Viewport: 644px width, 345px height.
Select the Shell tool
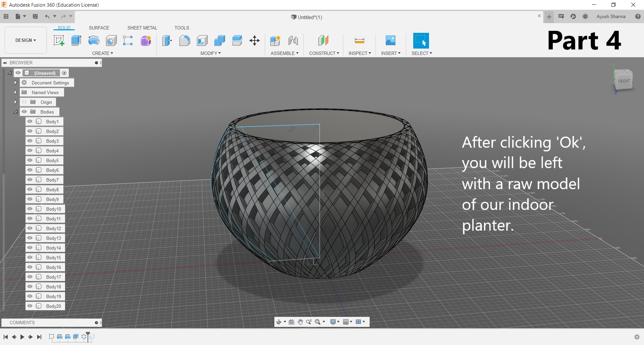click(x=202, y=41)
